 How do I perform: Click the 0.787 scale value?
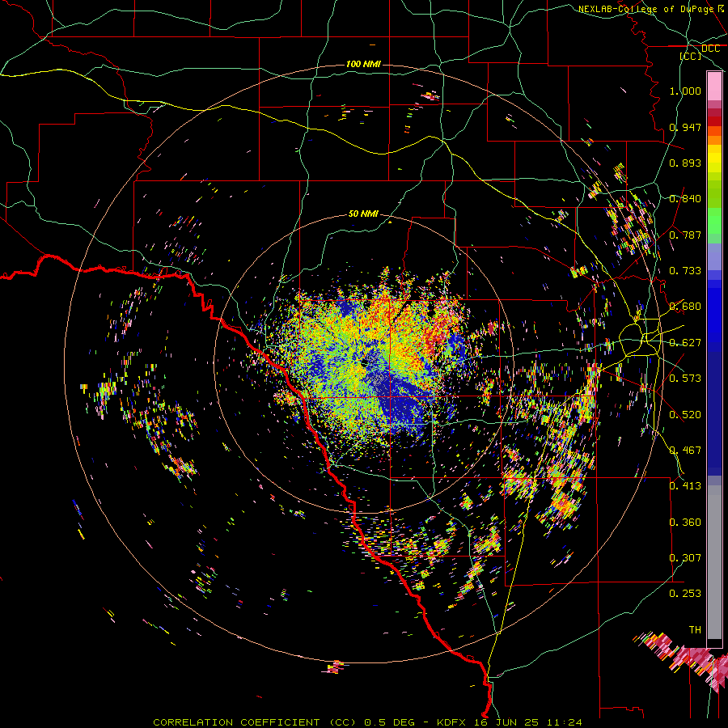click(685, 235)
